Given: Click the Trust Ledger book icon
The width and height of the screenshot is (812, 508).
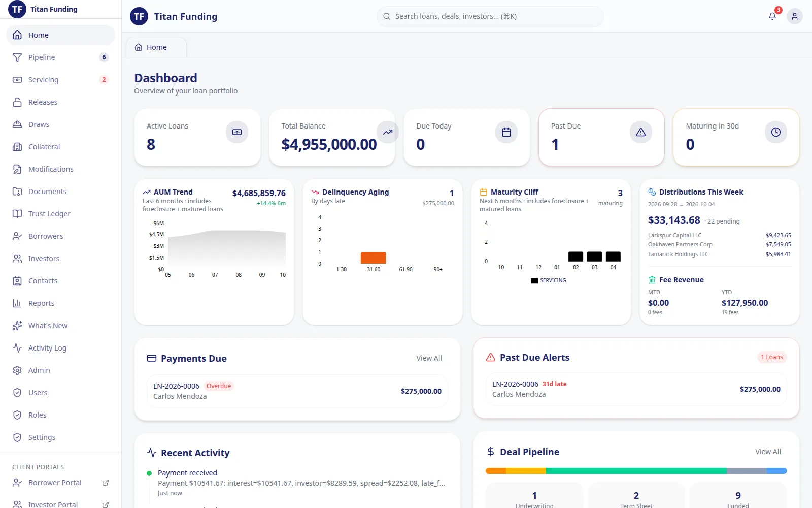Looking at the screenshot, I should tap(17, 214).
